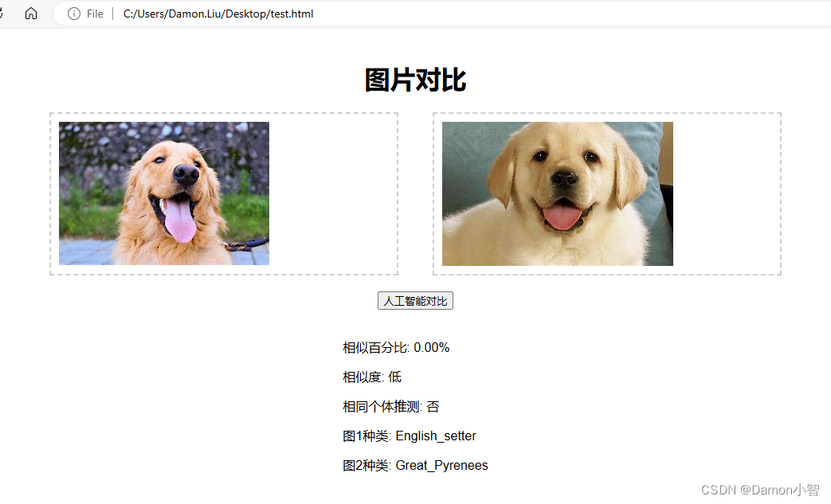
Task: Click the browser home icon
Action: (x=30, y=13)
